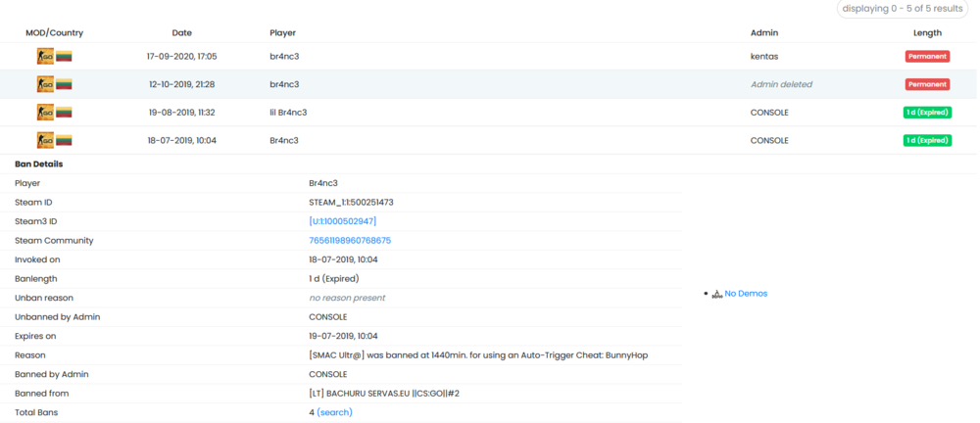Expand the ban row for player lil Br4nc3
980x423 pixels.
[488, 113]
